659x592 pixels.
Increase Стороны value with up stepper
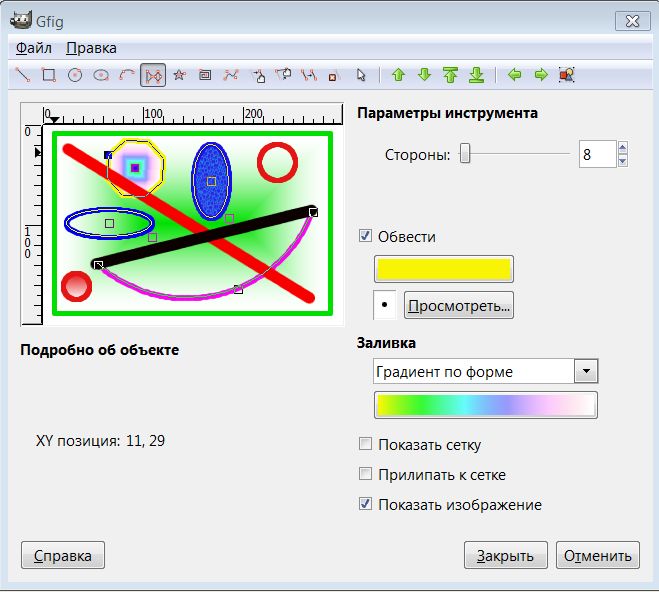point(622,148)
